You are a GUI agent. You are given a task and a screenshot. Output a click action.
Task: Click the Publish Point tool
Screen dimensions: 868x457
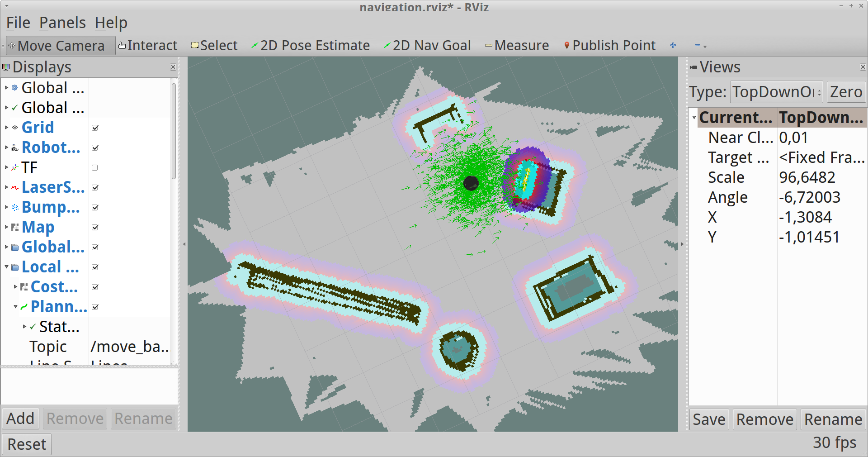tap(610, 46)
